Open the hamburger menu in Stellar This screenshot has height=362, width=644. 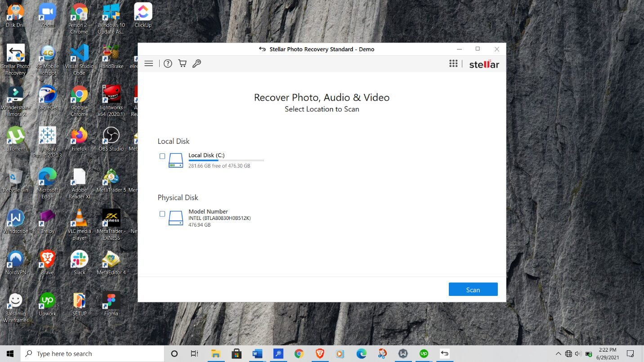[x=149, y=64]
